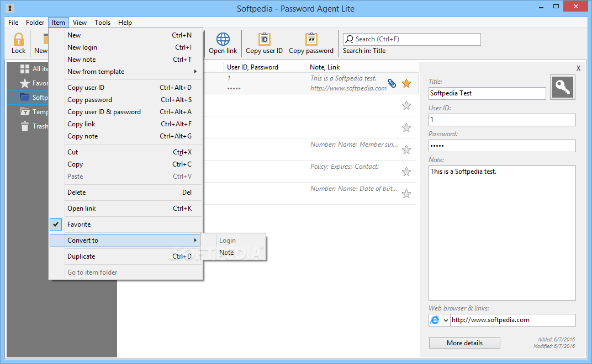Choose Duplicate in Item menu

(x=126, y=256)
